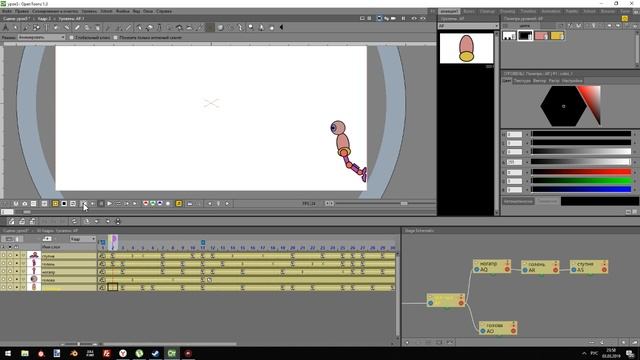Click the blue B channel slider
Image resolution: width=640 pixels, height=360 pixels.
point(581,189)
